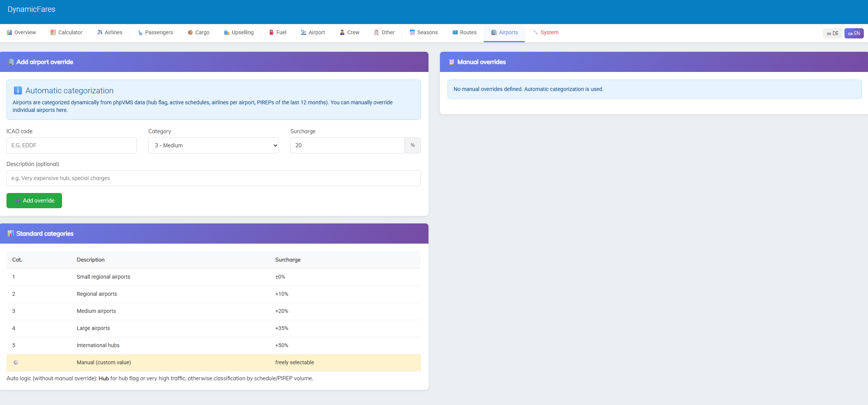Click the DynamicFares title link

(32, 10)
